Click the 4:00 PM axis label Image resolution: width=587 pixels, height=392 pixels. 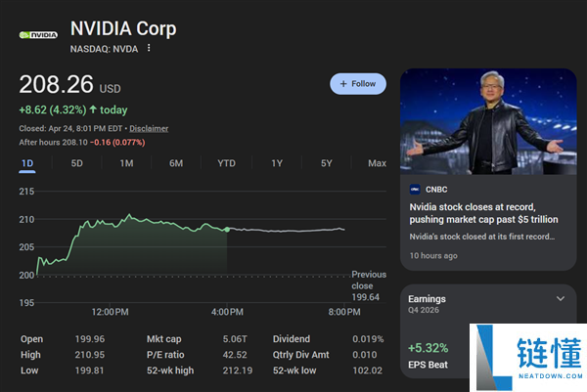pos(227,312)
